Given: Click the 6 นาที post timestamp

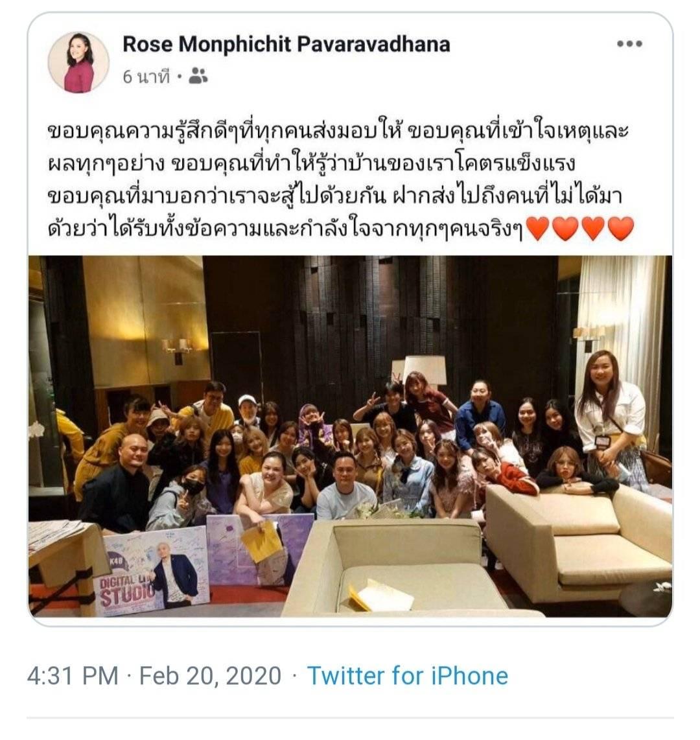Looking at the screenshot, I should click(146, 76).
